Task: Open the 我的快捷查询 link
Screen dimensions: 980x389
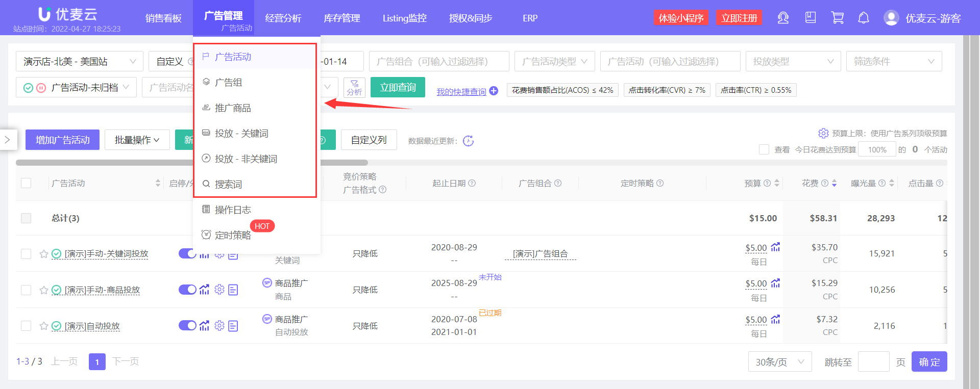Action: point(461,91)
